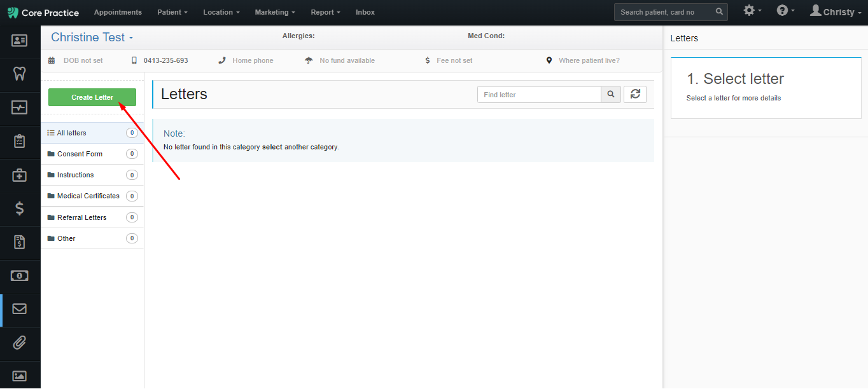Open the paperclip attachments icon in sidebar
The height and width of the screenshot is (389, 868).
[20, 343]
